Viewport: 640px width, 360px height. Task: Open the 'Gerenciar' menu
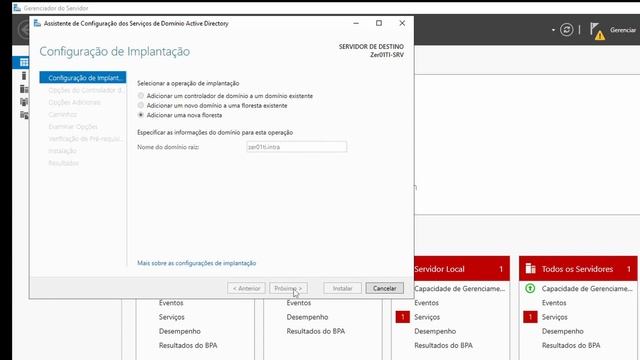coord(623,30)
